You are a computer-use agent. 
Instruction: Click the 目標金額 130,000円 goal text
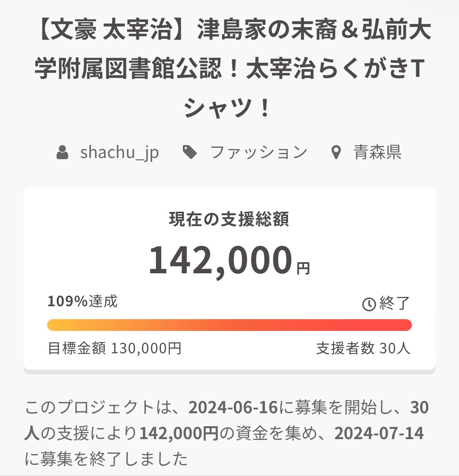point(115,348)
